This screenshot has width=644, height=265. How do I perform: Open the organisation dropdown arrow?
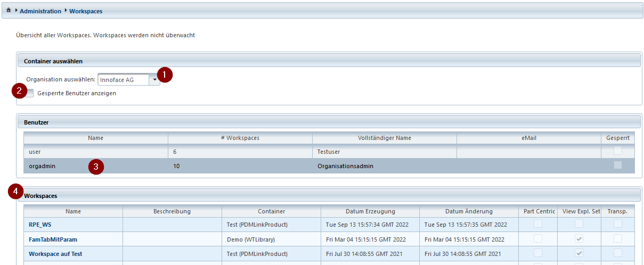point(154,80)
